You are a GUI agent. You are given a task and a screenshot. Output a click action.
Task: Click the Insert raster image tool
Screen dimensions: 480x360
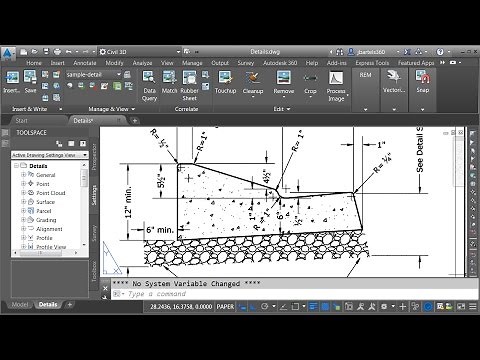click(12, 82)
